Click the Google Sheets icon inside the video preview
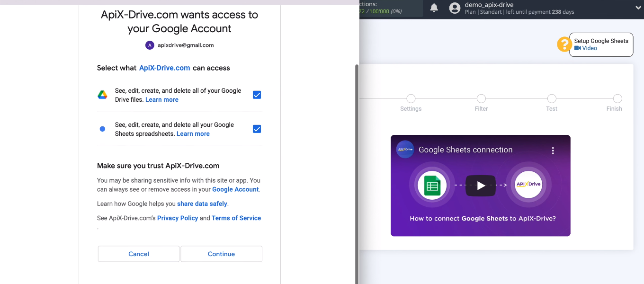The height and width of the screenshot is (284, 644). [432, 185]
